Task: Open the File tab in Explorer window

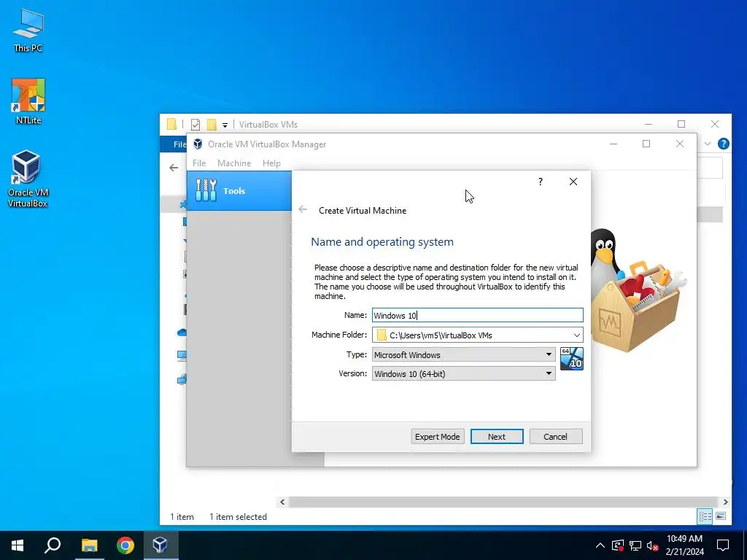Action: point(179,144)
